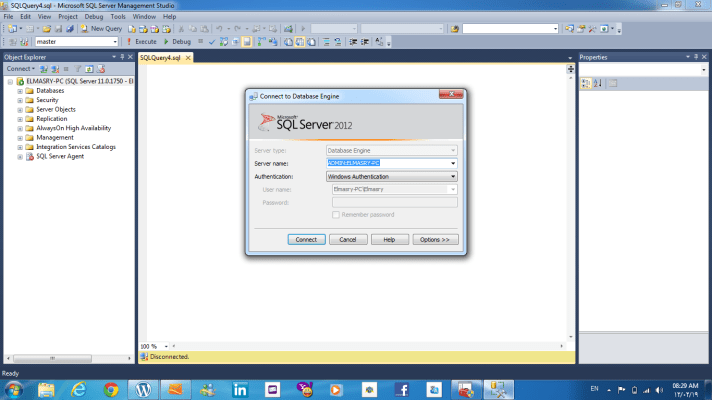Screen dimensions: 712x400
Task: Click the Refresh icon in Object Explorer
Action: coord(88,69)
